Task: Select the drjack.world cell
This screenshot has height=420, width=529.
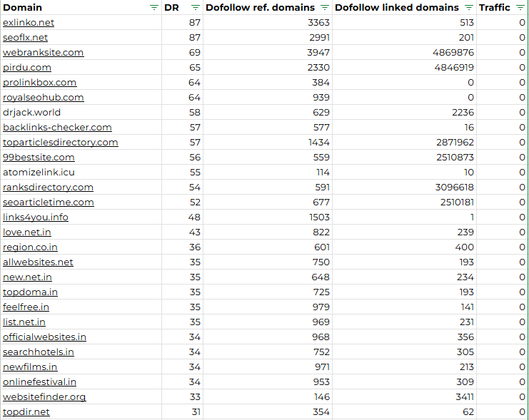Action: click(81, 112)
